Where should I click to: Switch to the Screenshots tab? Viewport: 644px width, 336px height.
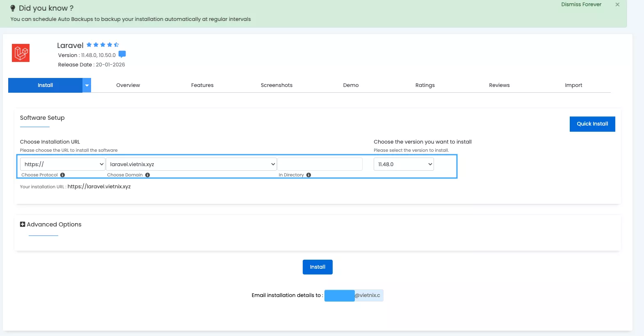pos(276,85)
